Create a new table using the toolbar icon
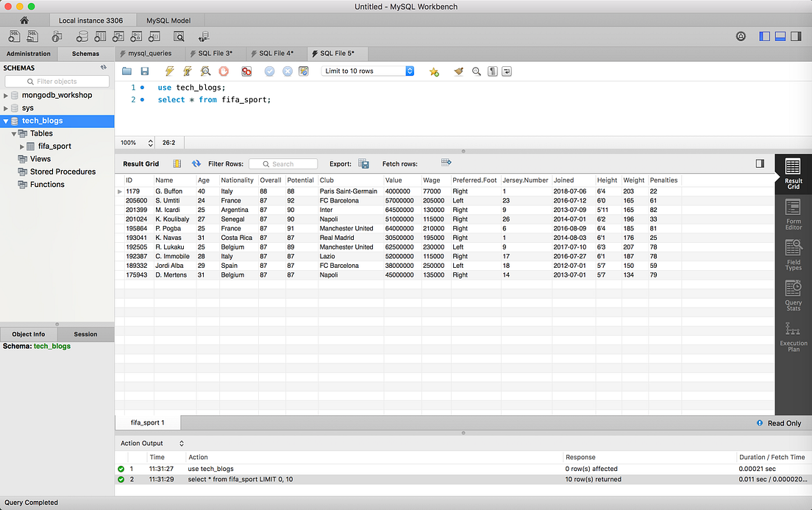The height and width of the screenshot is (510, 812). 99,36
